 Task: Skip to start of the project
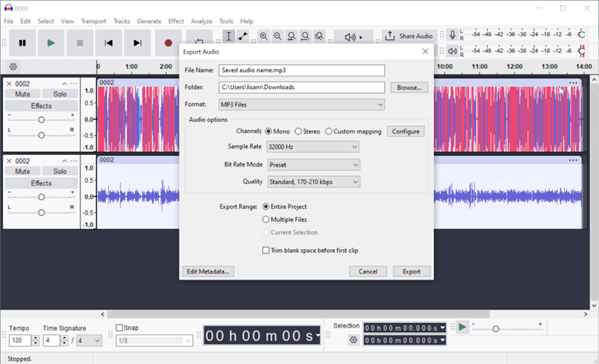(109, 43)
